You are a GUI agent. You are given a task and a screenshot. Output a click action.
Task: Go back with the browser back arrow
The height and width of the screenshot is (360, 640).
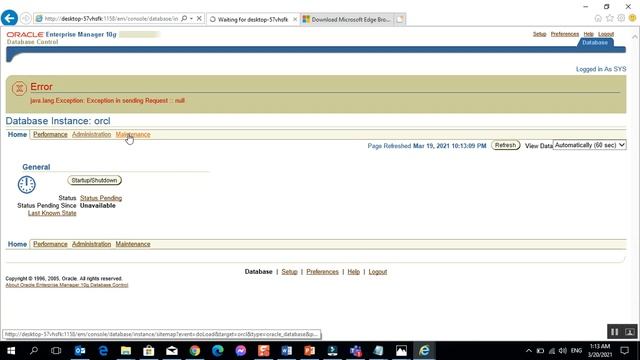[x=9, y=18]
